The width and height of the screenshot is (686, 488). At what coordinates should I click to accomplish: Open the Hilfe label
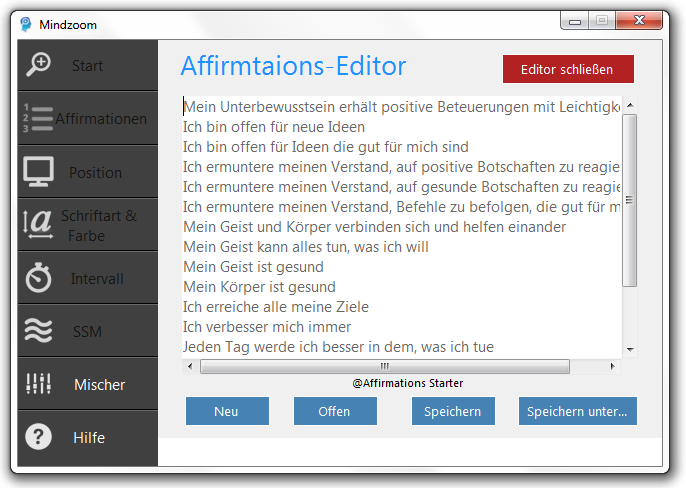click(89, 437)
